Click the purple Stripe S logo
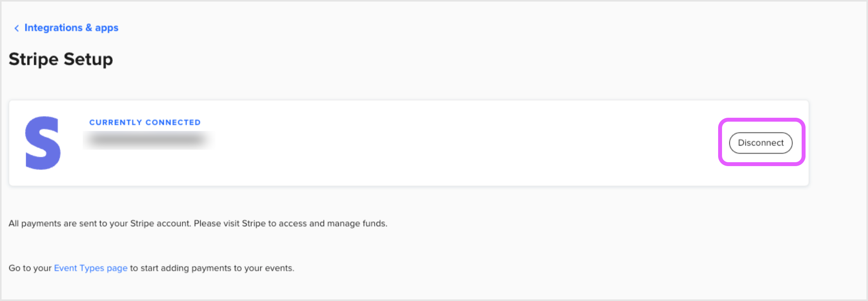The image size is (868, 301). pyautogui.click(x=43, y=143)
